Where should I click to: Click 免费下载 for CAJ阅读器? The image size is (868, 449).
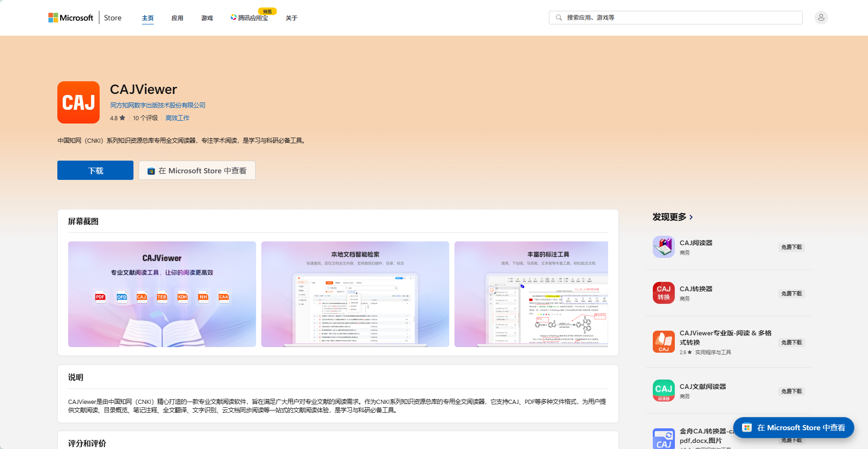791,247
